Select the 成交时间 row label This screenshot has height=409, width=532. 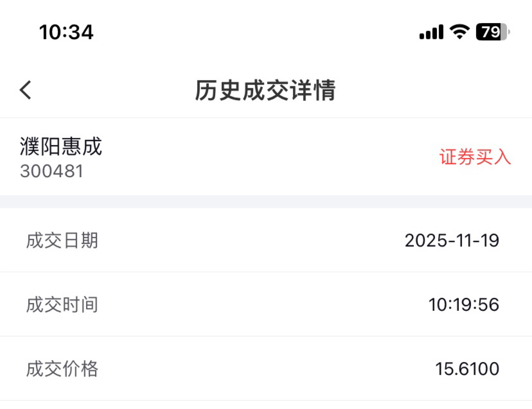pos(62,304)
